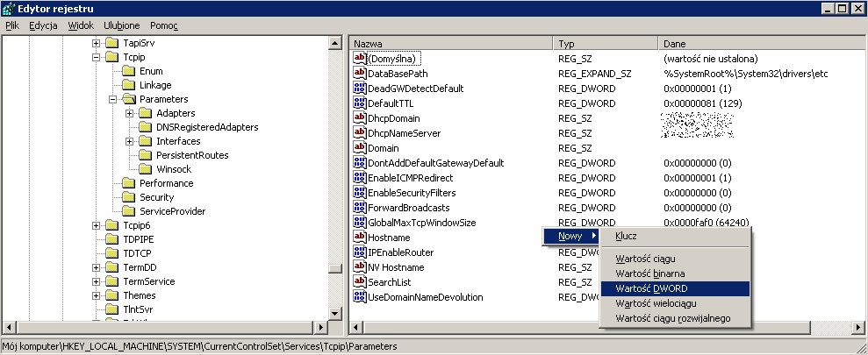Screen dimensions: 868x355
Task: Open the Edycja menu
Action: point(43,25)
